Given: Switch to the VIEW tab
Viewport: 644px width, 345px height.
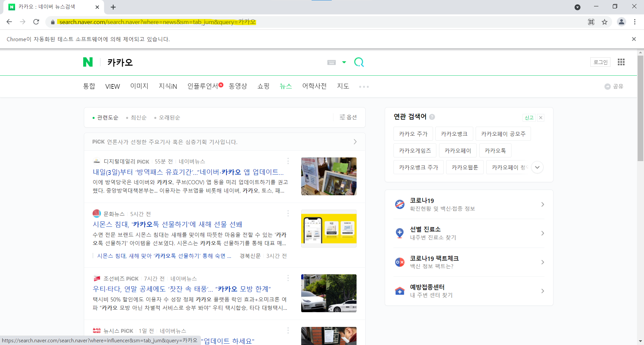Looking at the screenshot, I should (113, 86).
